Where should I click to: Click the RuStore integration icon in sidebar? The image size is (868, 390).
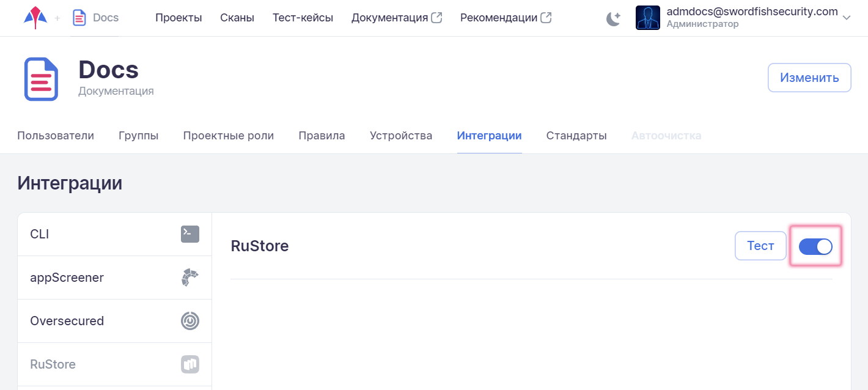point(190,364)
